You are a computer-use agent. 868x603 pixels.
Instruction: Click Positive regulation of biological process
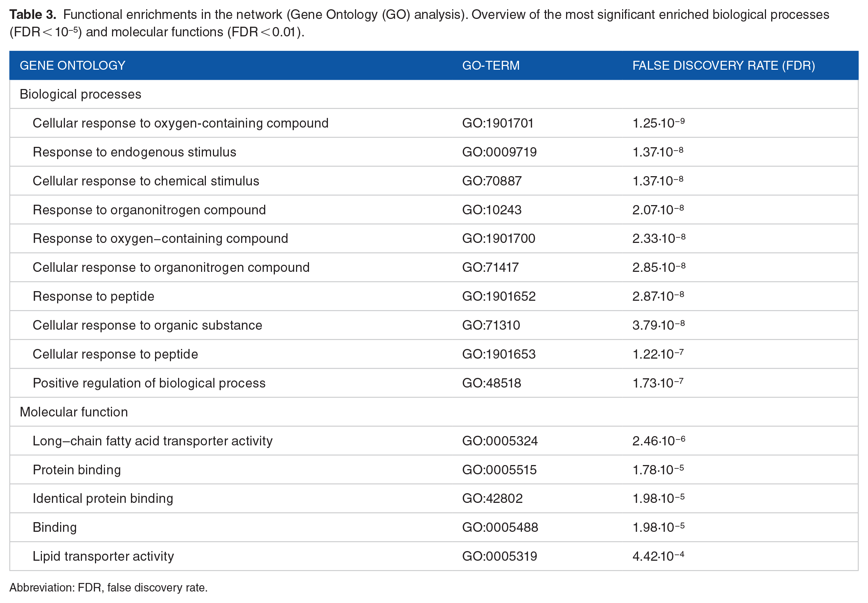[149, 383]
